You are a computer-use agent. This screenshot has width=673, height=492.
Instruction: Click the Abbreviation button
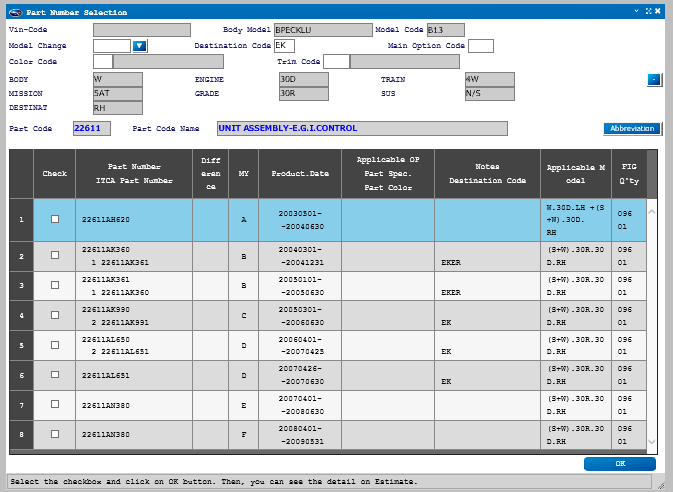pos(633,129)
